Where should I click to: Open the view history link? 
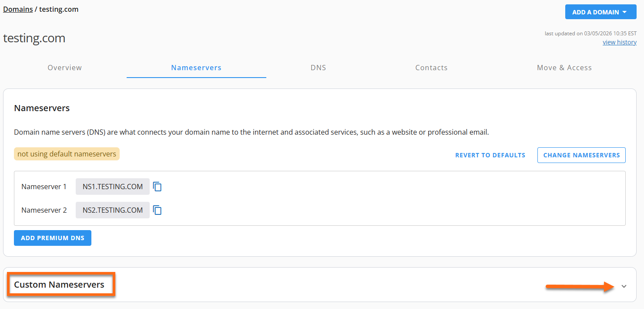click(x=620, y=42)
